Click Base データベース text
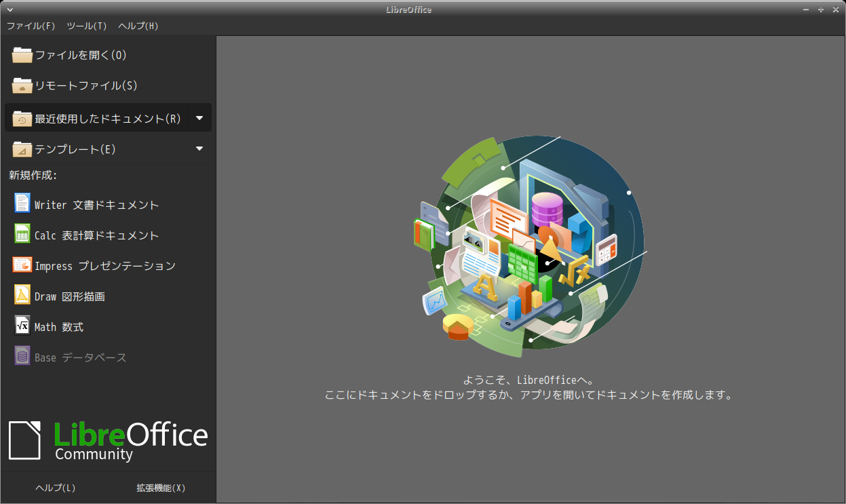The height and width of the screenshot is (504, 846). pyautogui.click(x=81, y=357)
